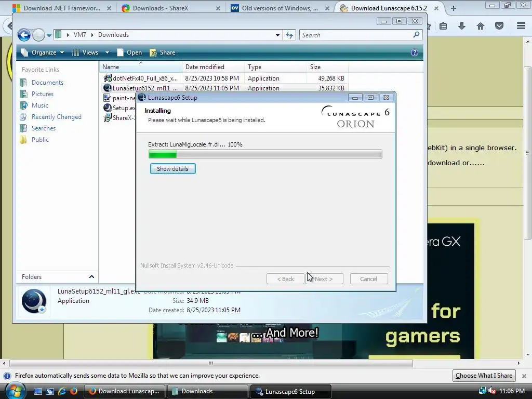
Task: Close the Download Lunascape 6.15.2 tab
Action: [x=436, y=8]
